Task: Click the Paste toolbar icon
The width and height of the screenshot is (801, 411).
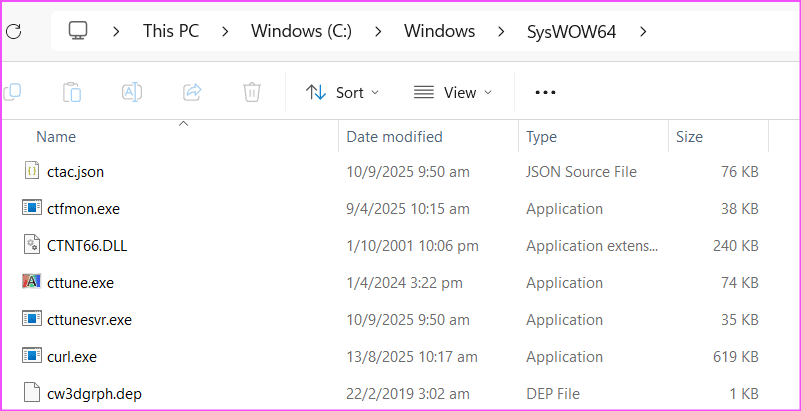Action: point(72,92)
